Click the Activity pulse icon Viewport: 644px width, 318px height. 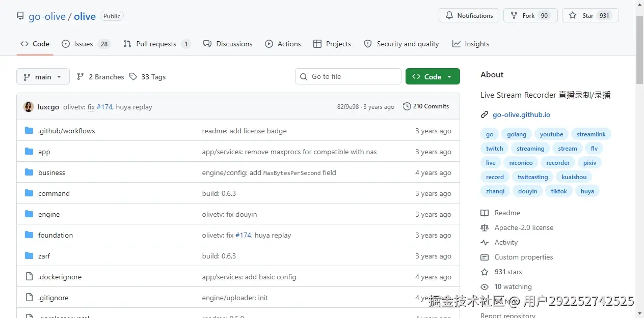click(x=485, y=243)
